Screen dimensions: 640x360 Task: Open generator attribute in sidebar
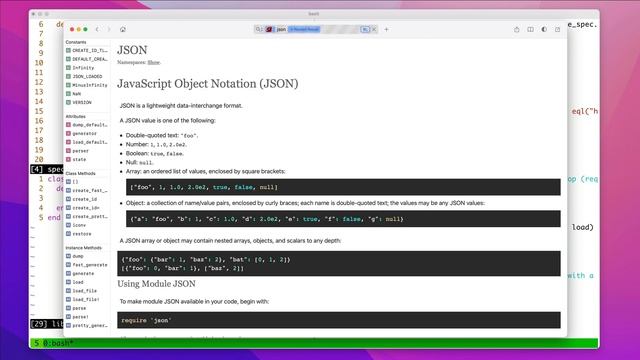coord(81,133)
